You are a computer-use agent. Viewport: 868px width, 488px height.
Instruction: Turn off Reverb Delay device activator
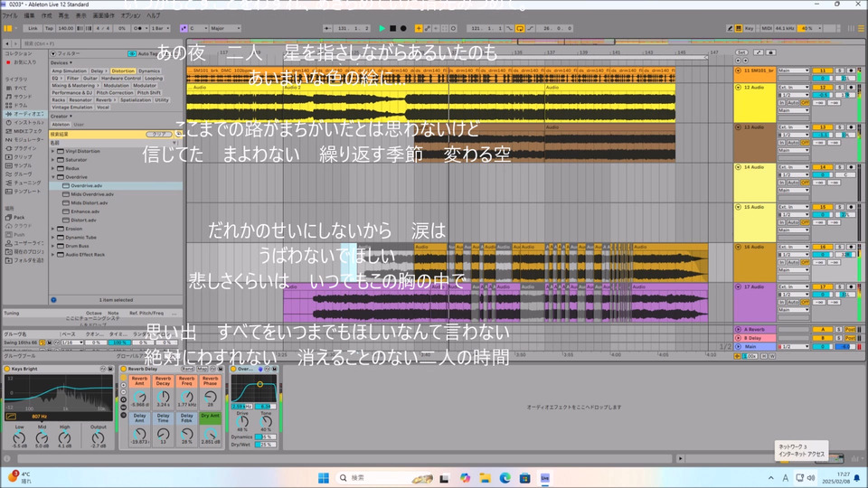click(124, 369)
